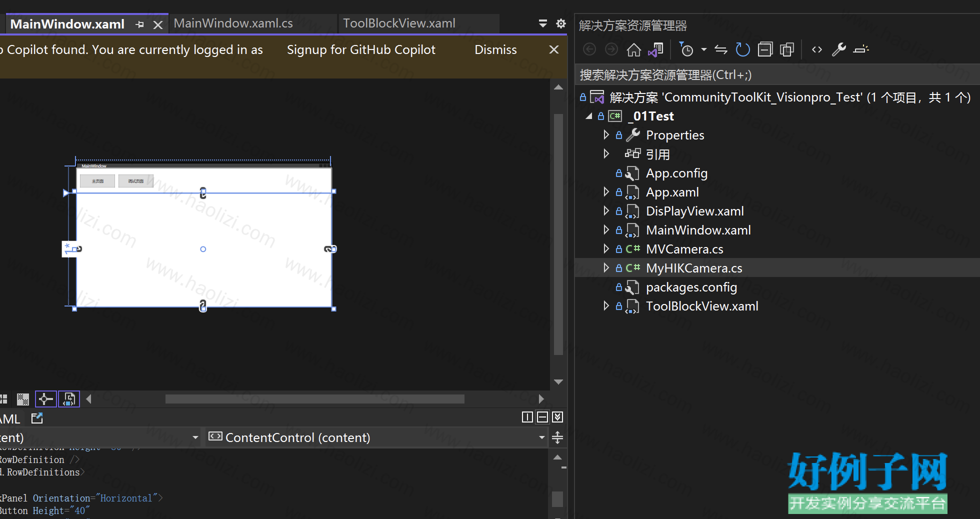
Task: Click Dismiss in the Copilot bar
Action: coord(495,49)
